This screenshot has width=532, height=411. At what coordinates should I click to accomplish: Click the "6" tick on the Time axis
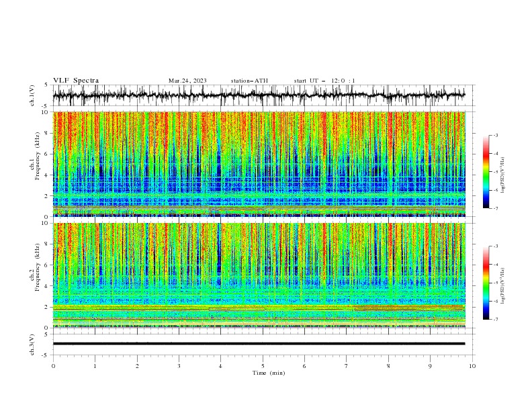[304, 366]
